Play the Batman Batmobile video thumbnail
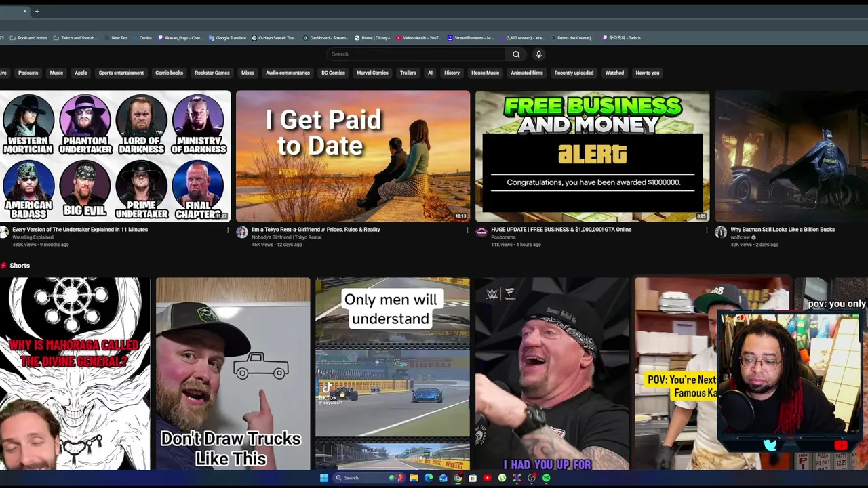Image resolution: width=868 pixels, height=488 pixels. (791, 157)
